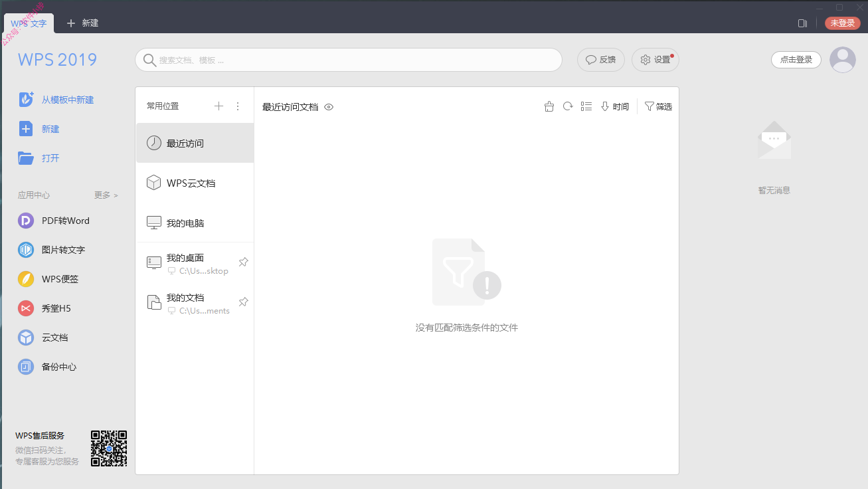The height and width of the screenshot is (489, 868).
Task: Click the blue 新建 plus icon in sidebar
Action: click(26, 129)
